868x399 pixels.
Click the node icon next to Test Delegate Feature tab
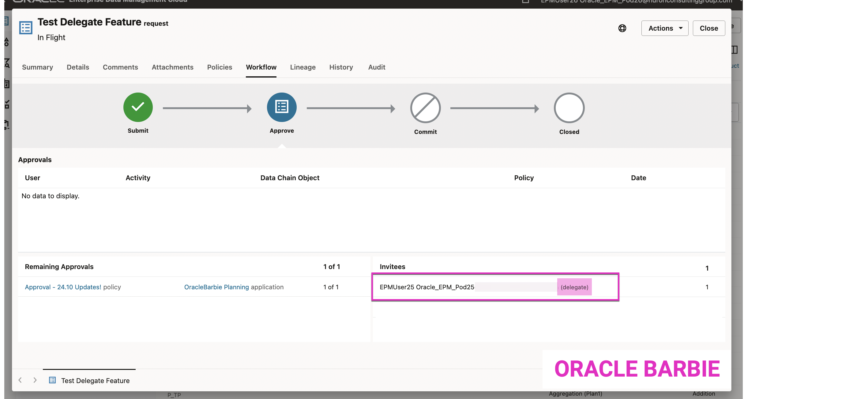coord(52,380)
